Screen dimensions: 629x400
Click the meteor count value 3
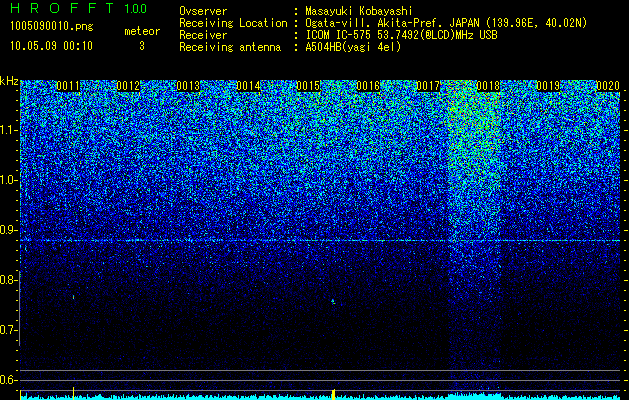(x=142, y=46)
